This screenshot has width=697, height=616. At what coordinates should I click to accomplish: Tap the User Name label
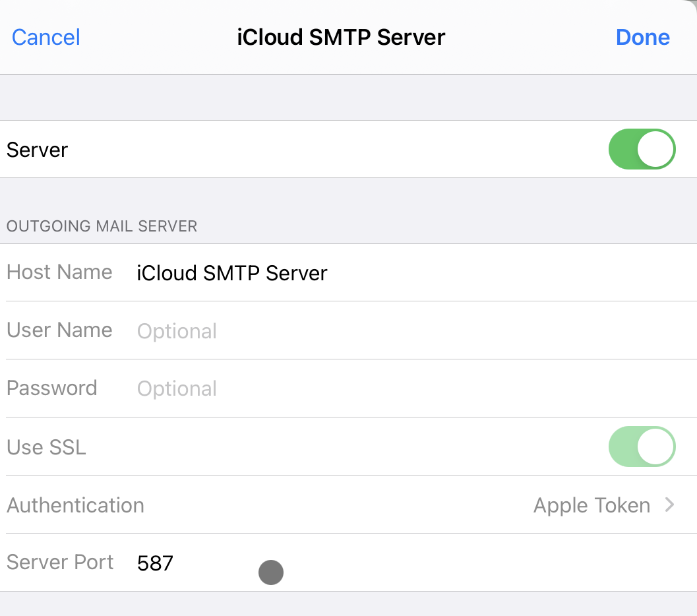point(59,330)
